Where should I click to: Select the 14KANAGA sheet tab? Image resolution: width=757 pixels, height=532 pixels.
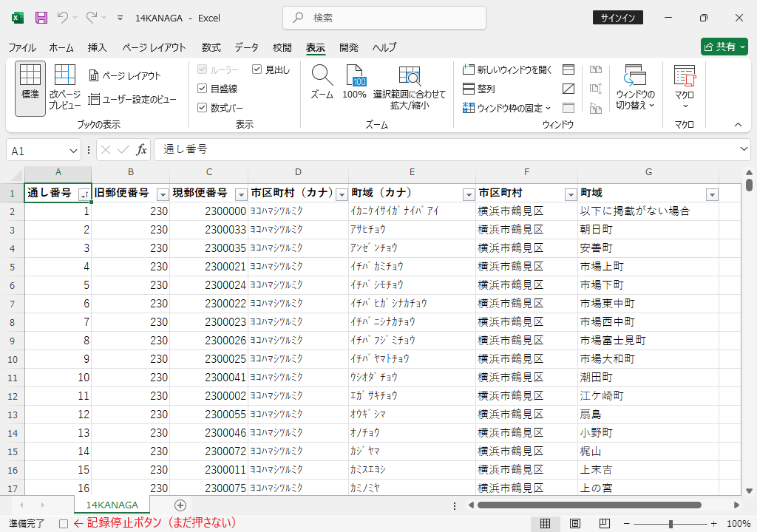coord(112,505)
